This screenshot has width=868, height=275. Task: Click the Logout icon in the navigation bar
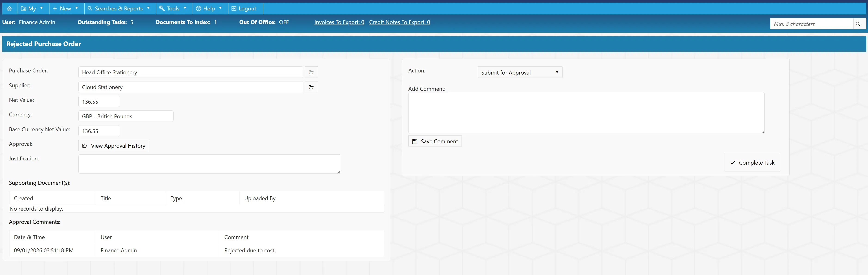(x=234, y=8)
